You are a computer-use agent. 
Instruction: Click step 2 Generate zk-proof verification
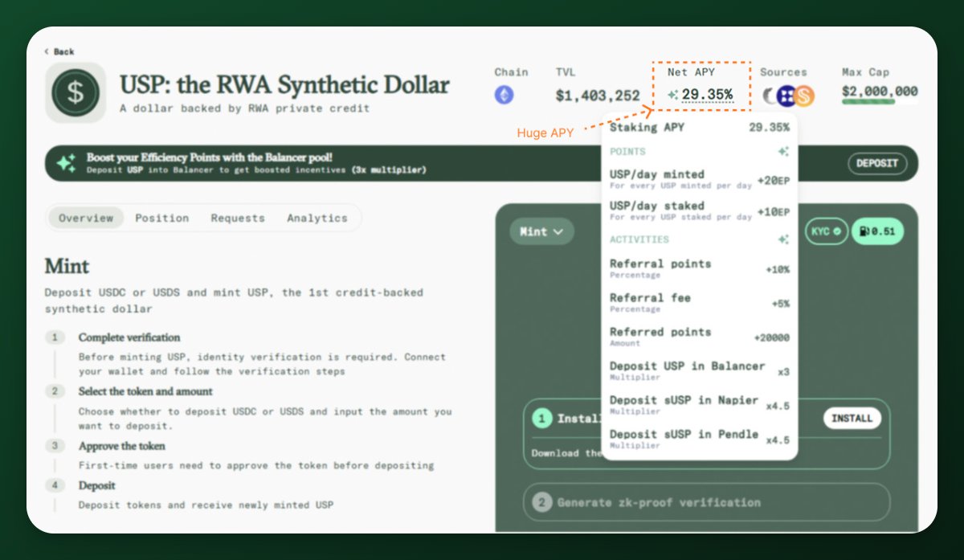click(x=707, y=502)
